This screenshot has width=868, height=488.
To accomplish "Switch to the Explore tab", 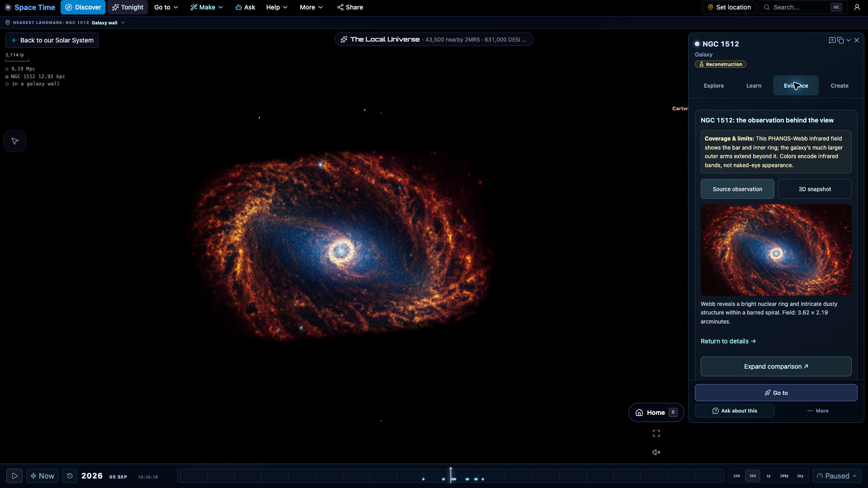I will (x=714, y=86).
